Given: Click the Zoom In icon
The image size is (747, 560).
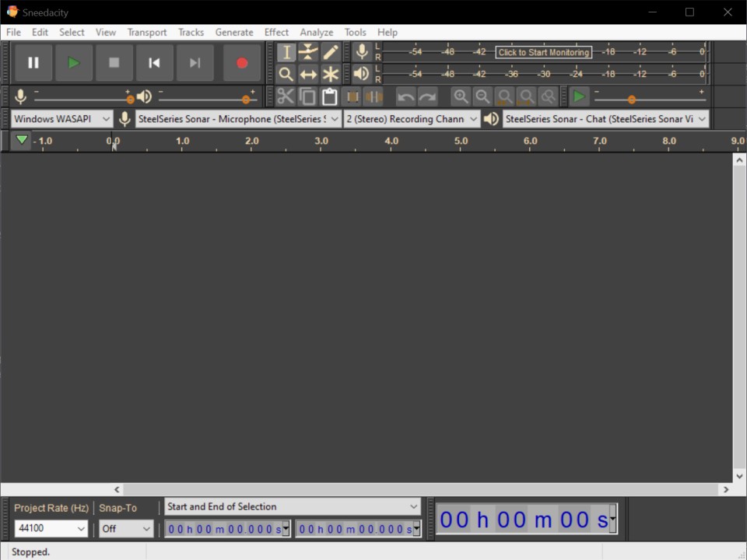Looking at the screenshot, I should (x=461, y=96).
